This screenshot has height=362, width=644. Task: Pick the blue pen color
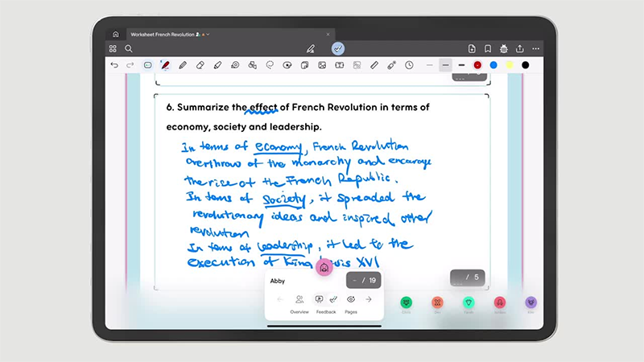493,65
